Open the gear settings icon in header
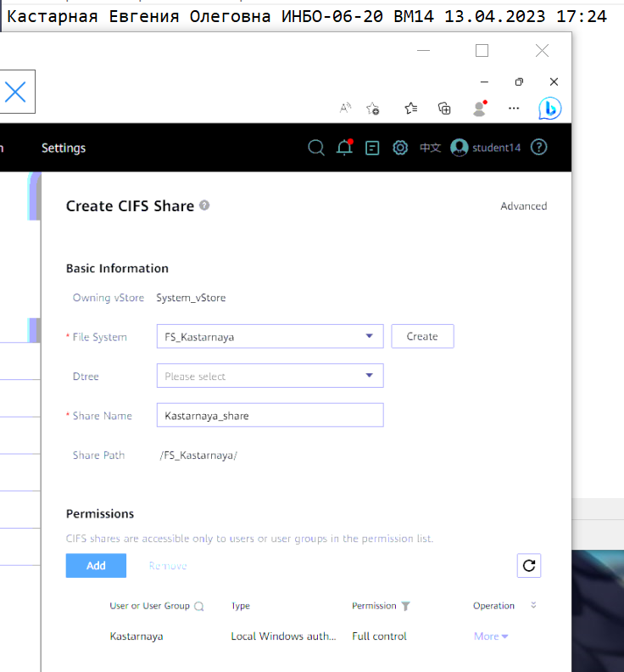The width and height of the screenshot is (624, 672). [400, 148]
